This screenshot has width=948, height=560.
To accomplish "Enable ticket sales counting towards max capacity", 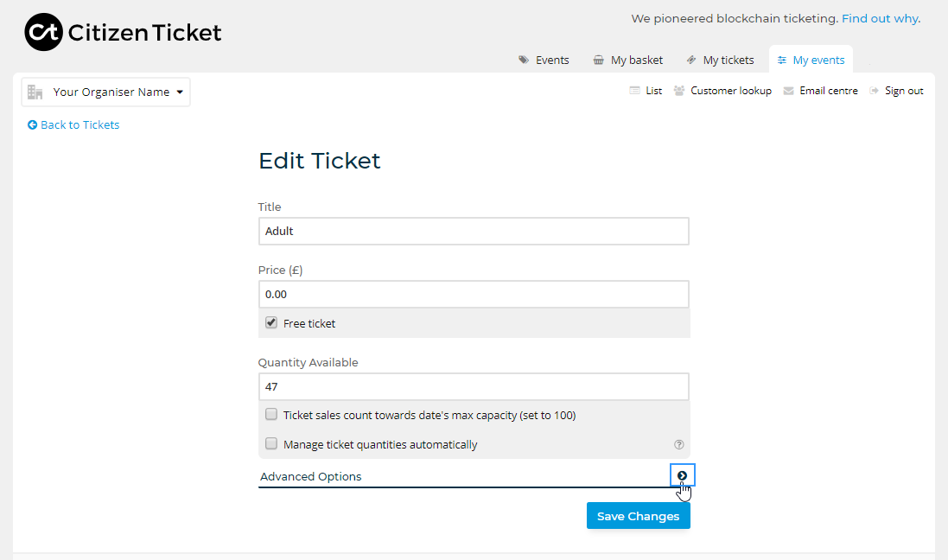I will (x=271, y=414).
